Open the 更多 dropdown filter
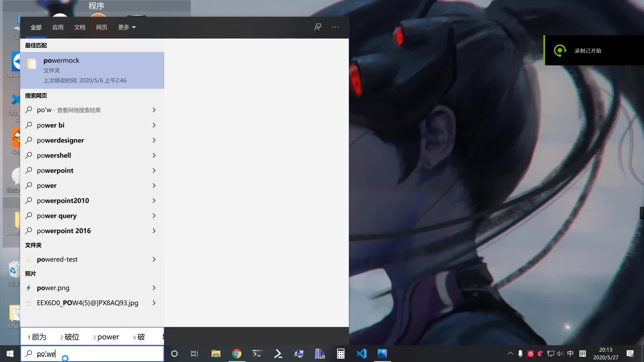The width and height of the screenshot is (644, 362). click(127, 27)
